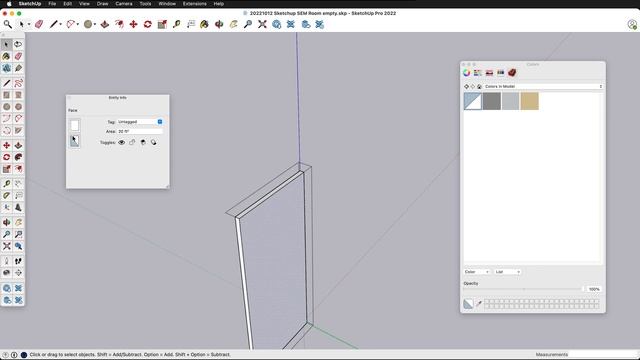Open the File menu
Screen dimensions: 640x360
tap(52, 4)
